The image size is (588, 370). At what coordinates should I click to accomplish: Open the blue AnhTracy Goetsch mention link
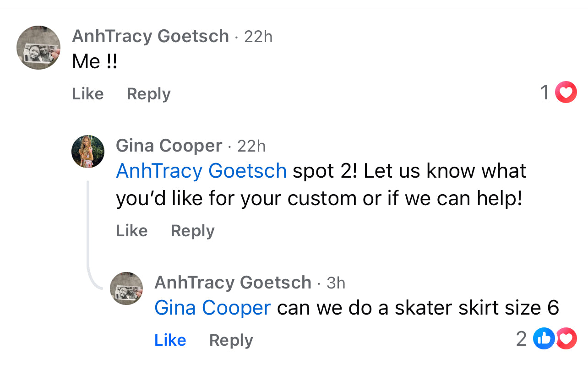[x=201, y=171]
